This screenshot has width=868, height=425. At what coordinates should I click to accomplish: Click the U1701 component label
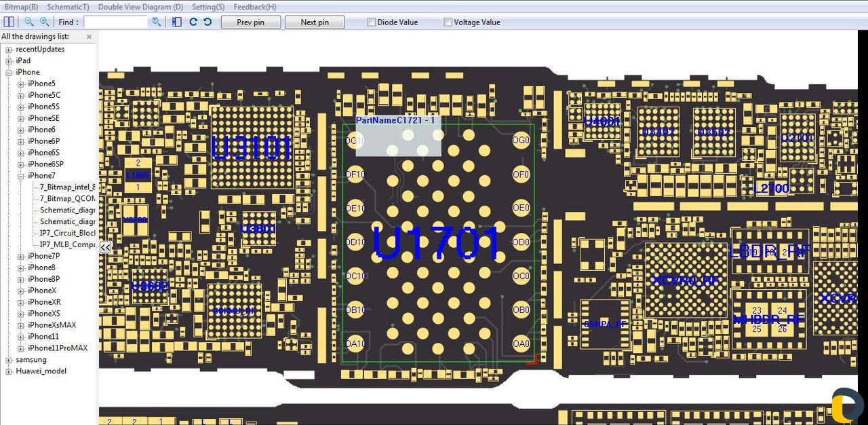tap(437, 243)
